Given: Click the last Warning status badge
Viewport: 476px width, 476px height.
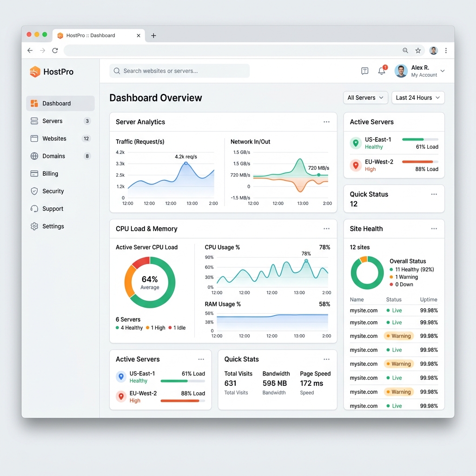Looking at the screenshot, I should [398, 392].
